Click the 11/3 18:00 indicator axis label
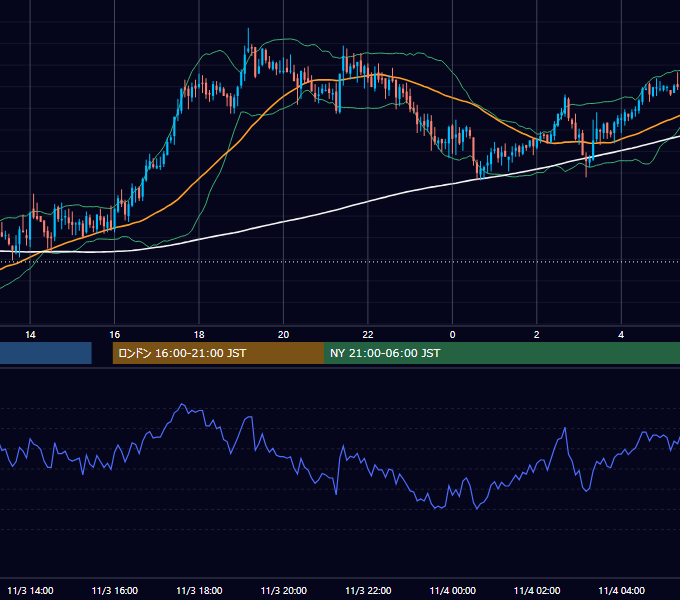This screenshot has width=680, height=600. (x=199, y=590)
